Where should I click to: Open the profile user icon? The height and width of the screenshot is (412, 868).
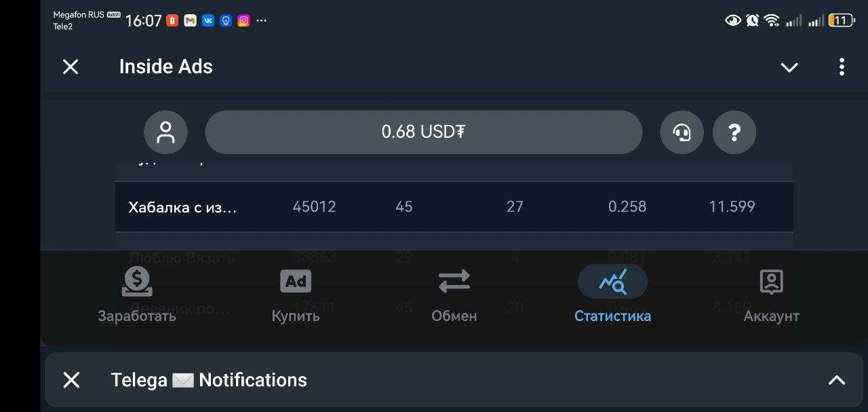point(165,132)
